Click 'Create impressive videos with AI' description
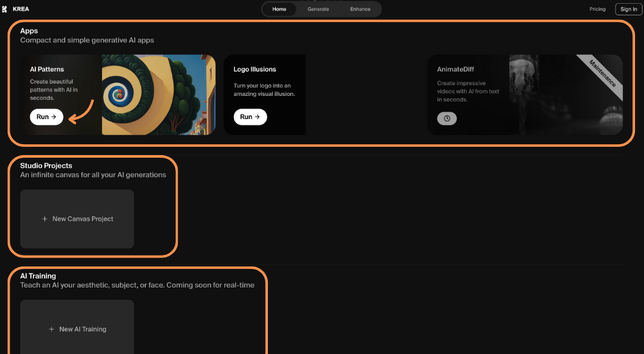Screen dimensions: 644x354 [468, 91]
